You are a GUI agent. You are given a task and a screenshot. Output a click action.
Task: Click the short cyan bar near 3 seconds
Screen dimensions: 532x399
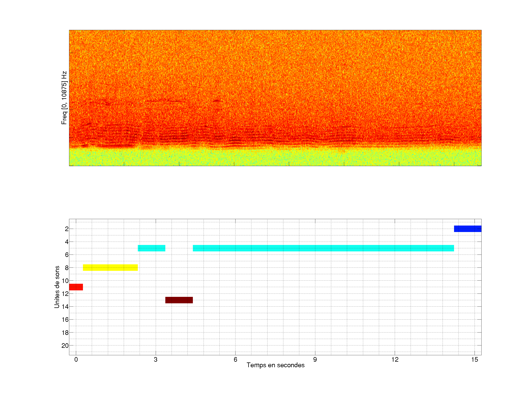click(151, 248)
